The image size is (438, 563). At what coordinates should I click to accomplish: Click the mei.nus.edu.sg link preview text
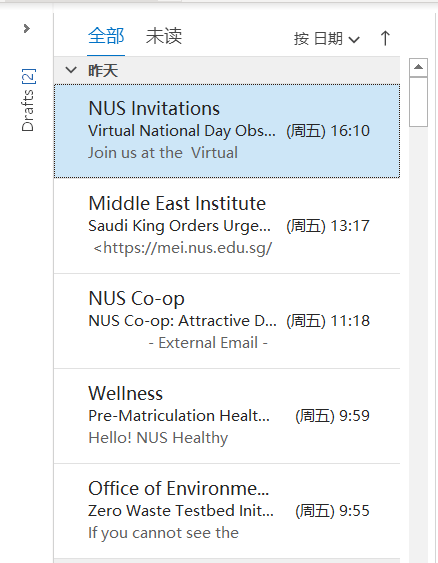(x=183, y=248)
